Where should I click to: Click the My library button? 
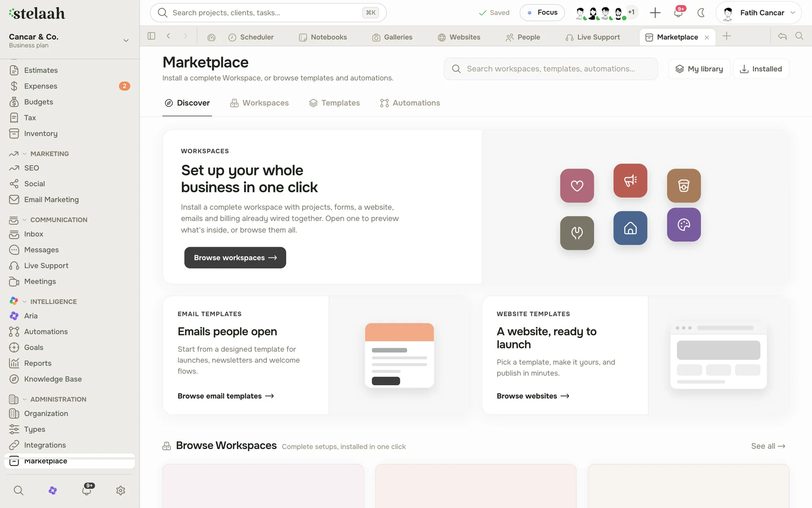coord(699,69)
